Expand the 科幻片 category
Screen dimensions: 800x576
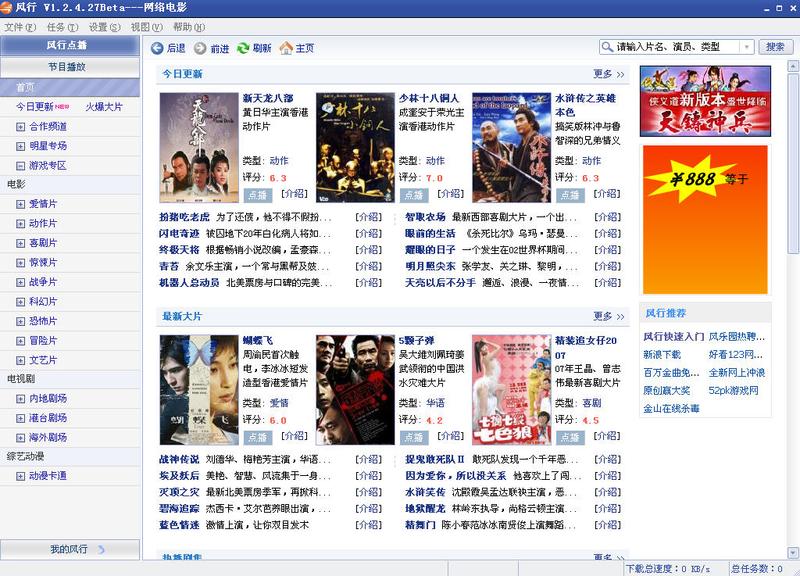[x=20, y=302]
